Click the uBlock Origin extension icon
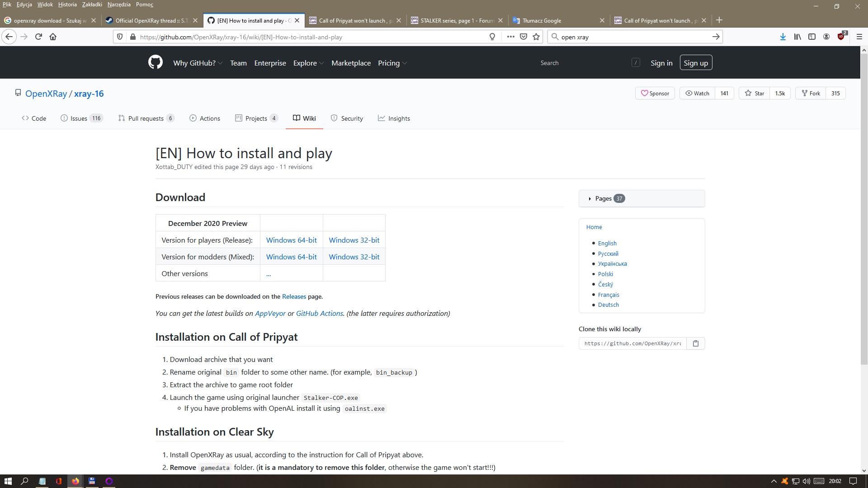The width and height of the screenshot is (868, 488). point(841,36)
